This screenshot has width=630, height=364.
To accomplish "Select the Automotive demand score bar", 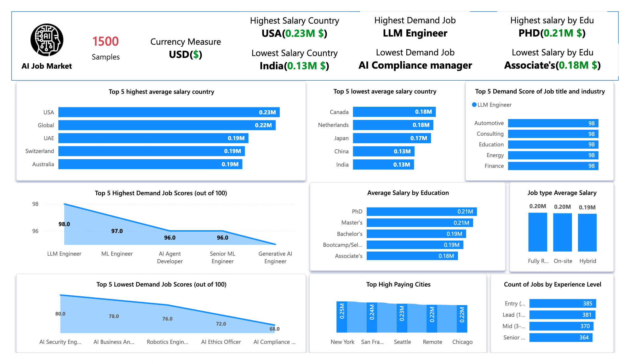I will [x=553, y=123].
